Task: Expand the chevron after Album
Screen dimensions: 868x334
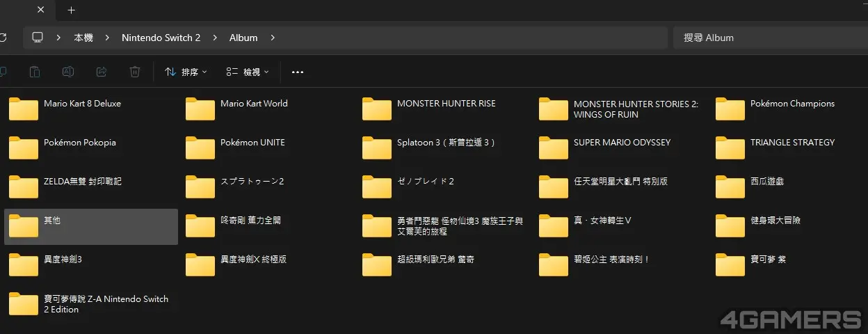Action: click(x=273, y=38)
